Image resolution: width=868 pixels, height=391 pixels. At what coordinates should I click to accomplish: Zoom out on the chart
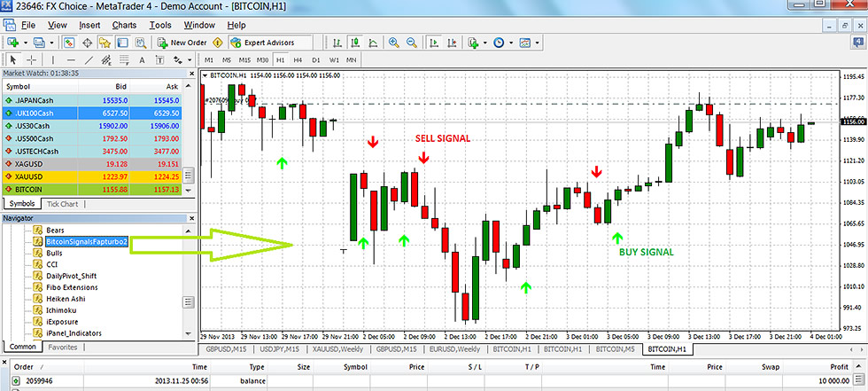411,43
